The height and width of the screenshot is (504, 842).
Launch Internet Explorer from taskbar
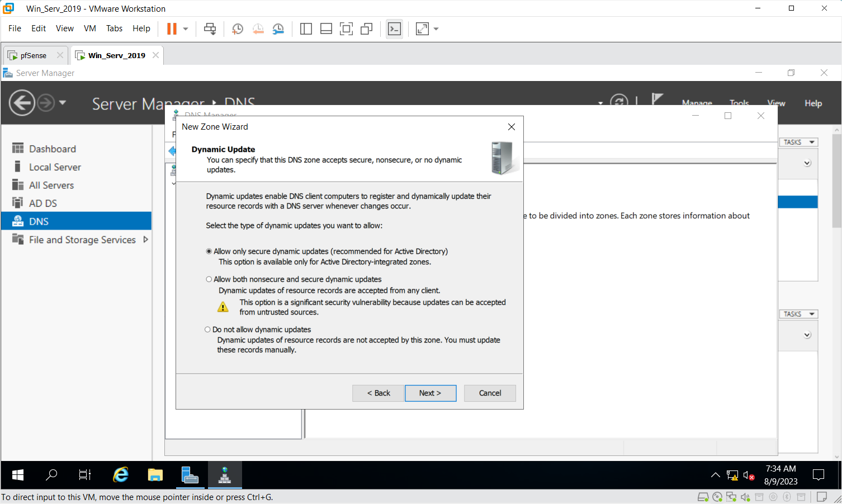(121, 476)
